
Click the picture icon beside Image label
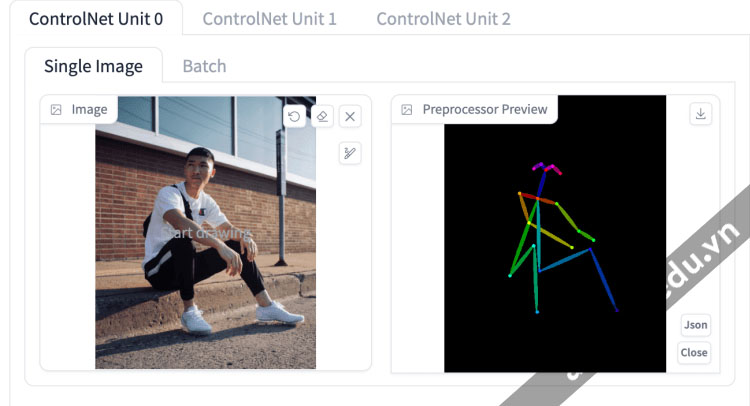pyautogui.click(x=56, y=110)
